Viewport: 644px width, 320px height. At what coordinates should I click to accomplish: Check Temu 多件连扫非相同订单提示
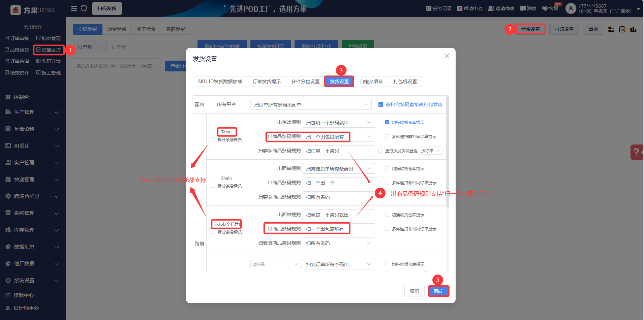[387, 136]
